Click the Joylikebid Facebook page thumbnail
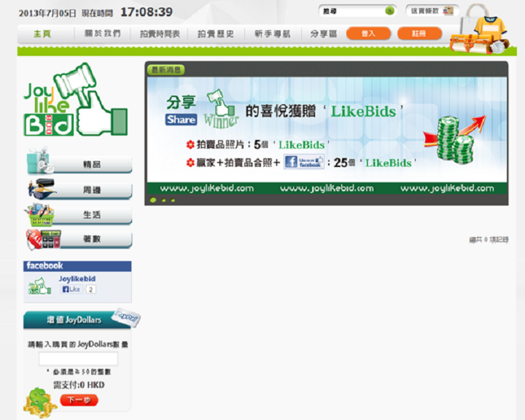The width and height of the screenshot is (525, 420). pos(39,287)
